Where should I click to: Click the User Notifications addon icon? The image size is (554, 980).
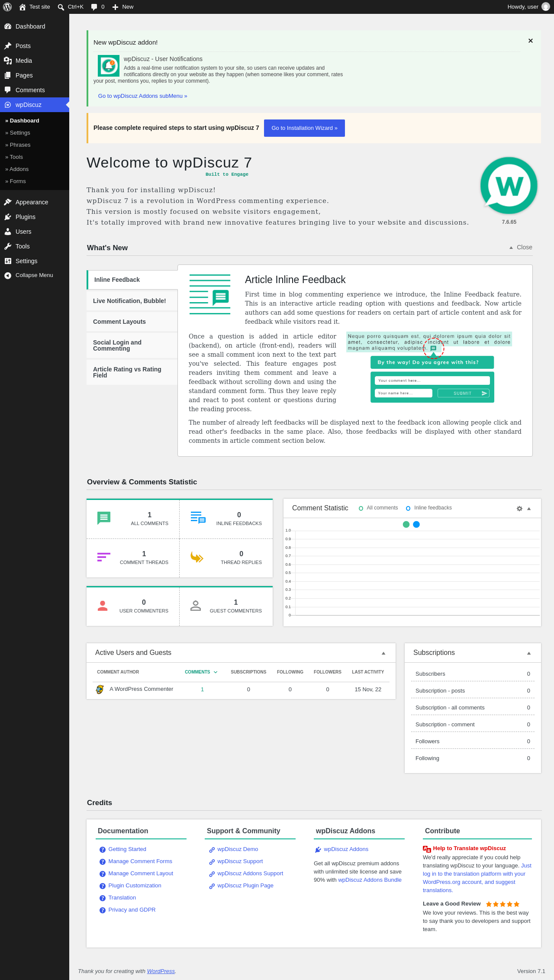tap(109, 66)
